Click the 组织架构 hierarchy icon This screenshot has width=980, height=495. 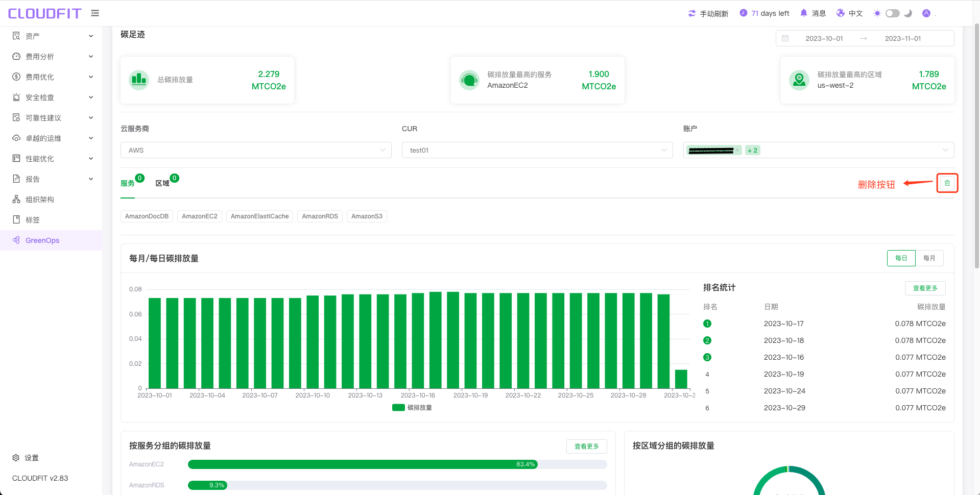tap(16, 199)
